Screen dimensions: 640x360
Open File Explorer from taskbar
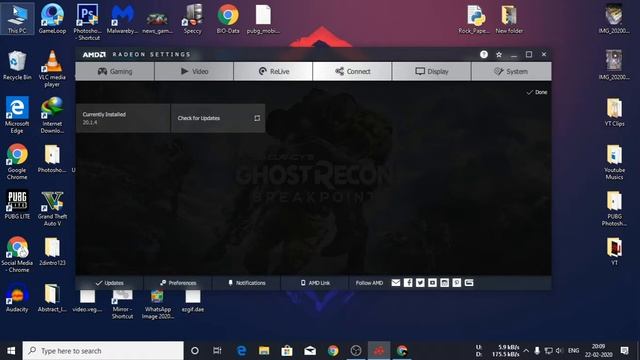click(x=264, y=351)
